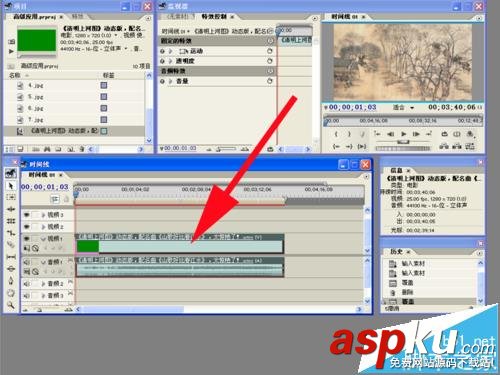Expand the Video 2 track
Viewport: 500px width, 375px height.
43,227
